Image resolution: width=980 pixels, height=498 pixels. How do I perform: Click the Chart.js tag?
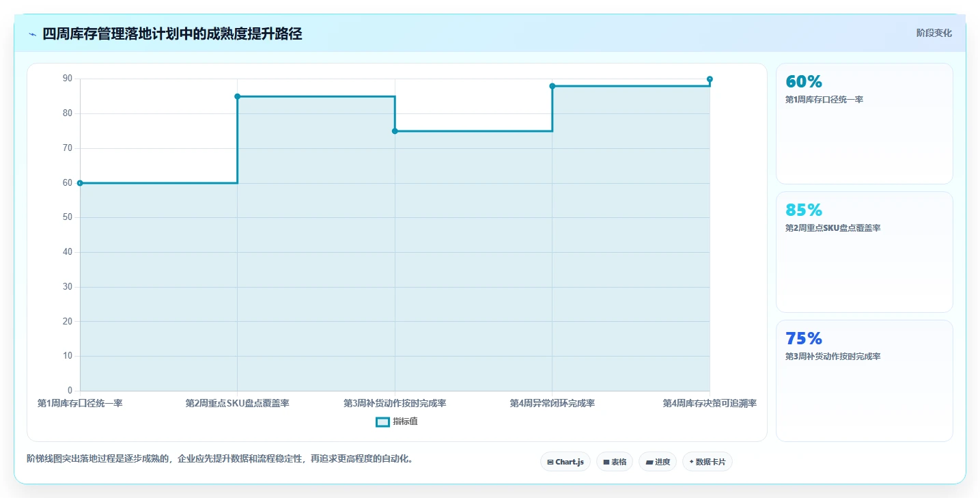click(x=565, y=462)
